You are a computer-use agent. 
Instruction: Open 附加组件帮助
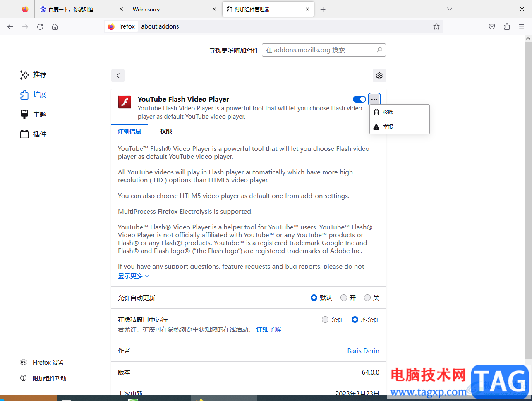point(43,378)
